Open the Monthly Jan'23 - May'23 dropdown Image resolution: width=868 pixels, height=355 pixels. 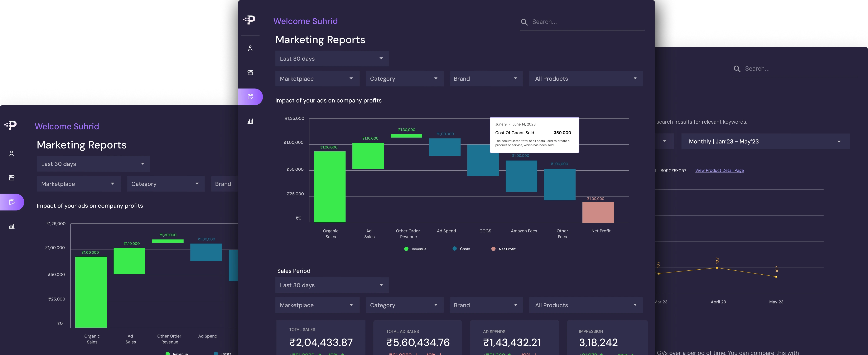pyautogui.click(x=765, y=142)
